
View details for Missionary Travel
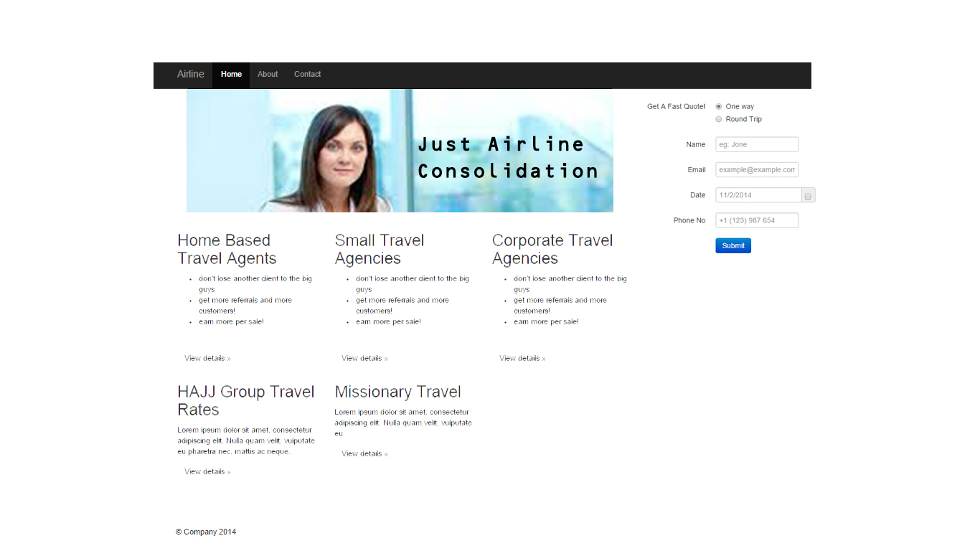tap(364, 453)
